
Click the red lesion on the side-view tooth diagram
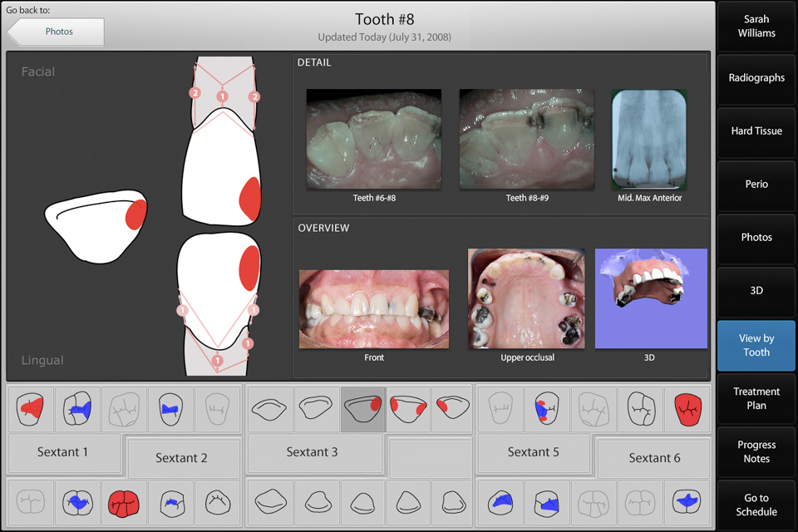click(x=135, y=214)
